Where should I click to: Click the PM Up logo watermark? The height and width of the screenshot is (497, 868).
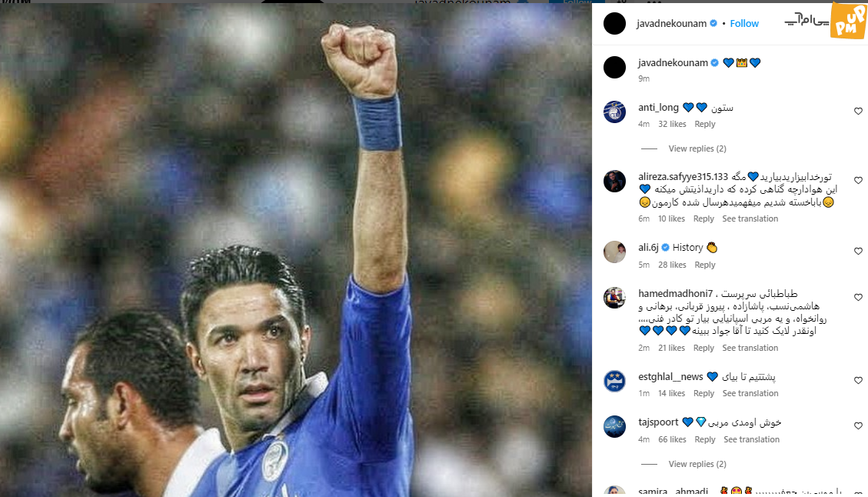pyautogui.click(x=848, y=21)
